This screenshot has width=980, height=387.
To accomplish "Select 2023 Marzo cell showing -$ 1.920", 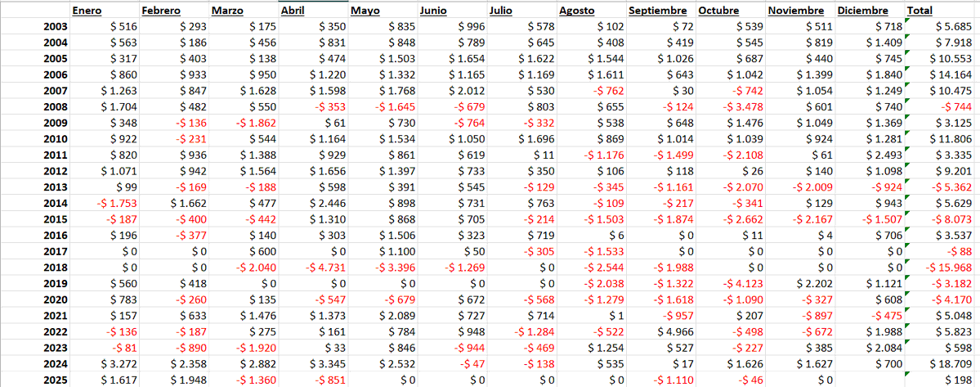I will click(244, 348).
